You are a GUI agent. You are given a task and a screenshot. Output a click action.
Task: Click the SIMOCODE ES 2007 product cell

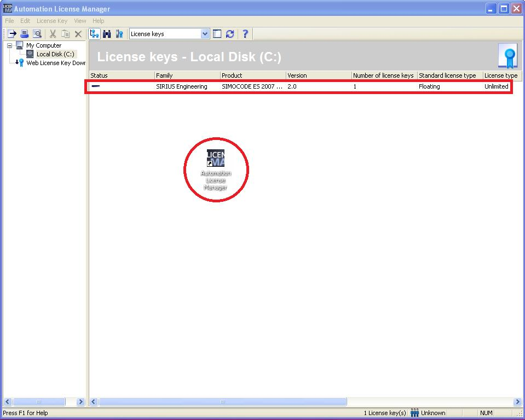(252, 86)
